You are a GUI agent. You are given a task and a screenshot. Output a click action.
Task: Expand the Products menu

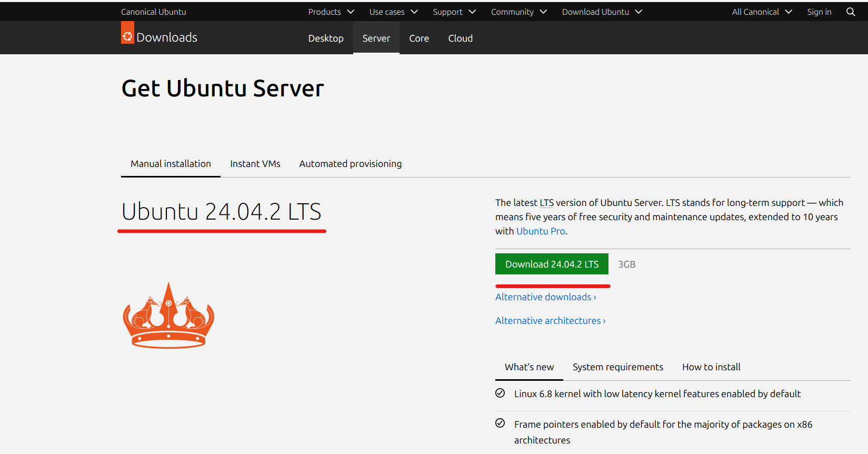(331, 12)
